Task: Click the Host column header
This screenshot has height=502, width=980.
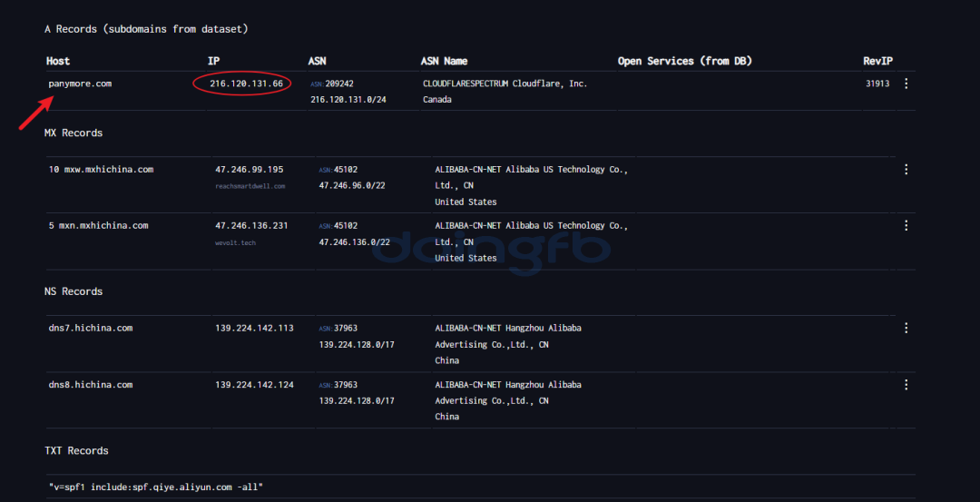Action: tap(58, 61)
